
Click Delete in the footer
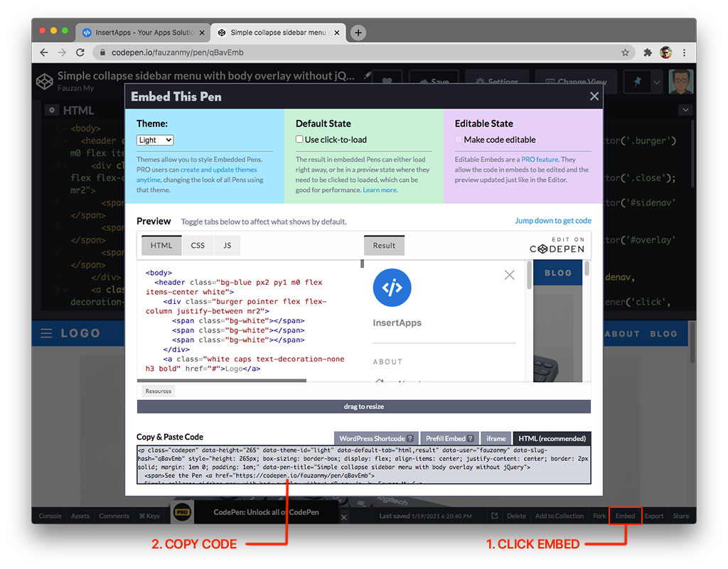coord(516,516)
